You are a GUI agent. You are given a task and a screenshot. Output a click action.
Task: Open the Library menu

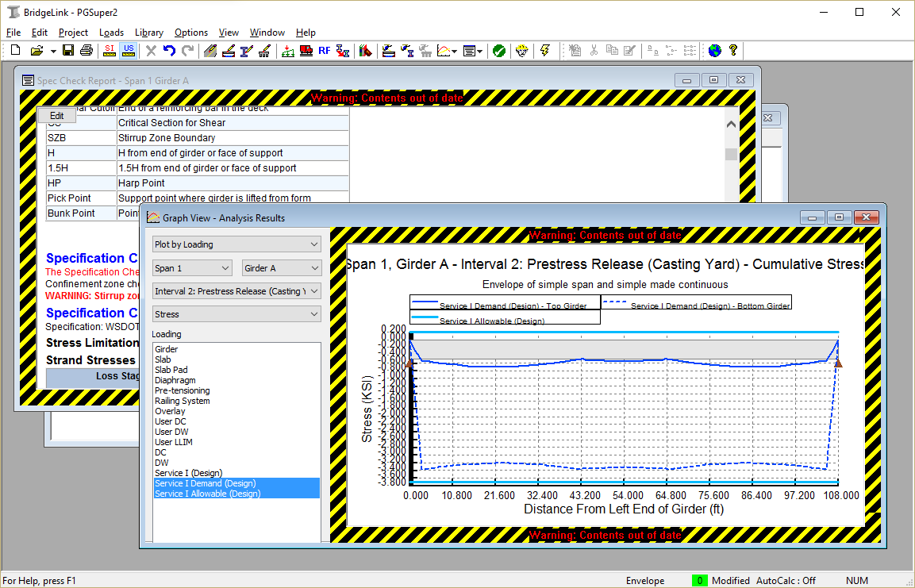(149, 33)
